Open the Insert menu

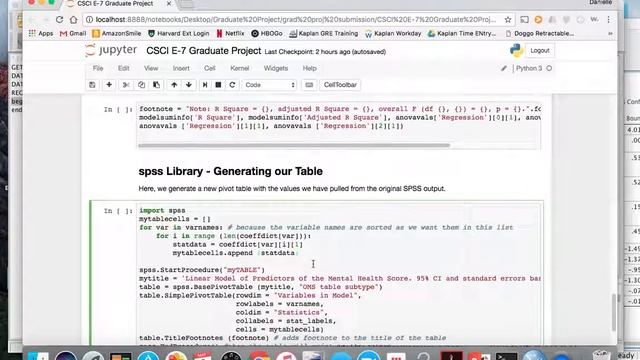181,68
